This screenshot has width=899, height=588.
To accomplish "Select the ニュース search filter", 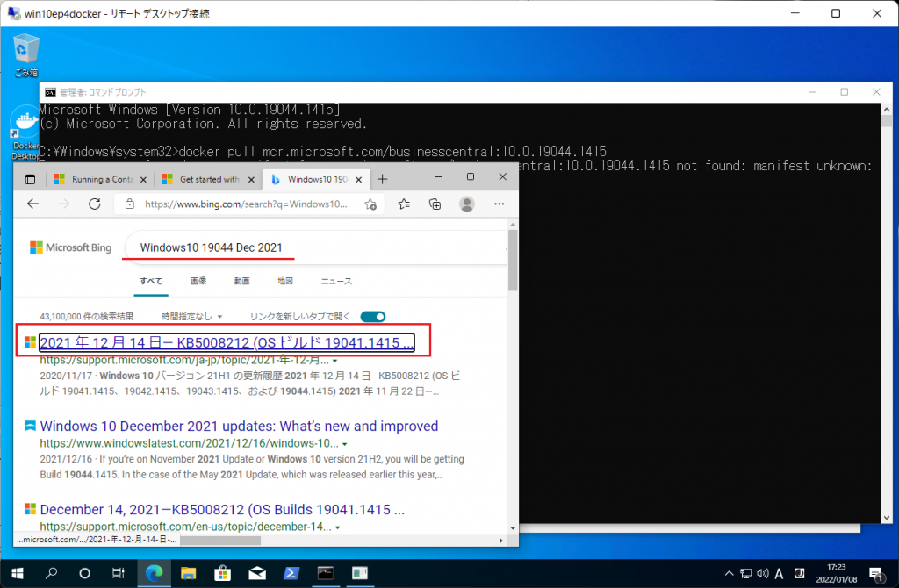I will tap(336, 281).
